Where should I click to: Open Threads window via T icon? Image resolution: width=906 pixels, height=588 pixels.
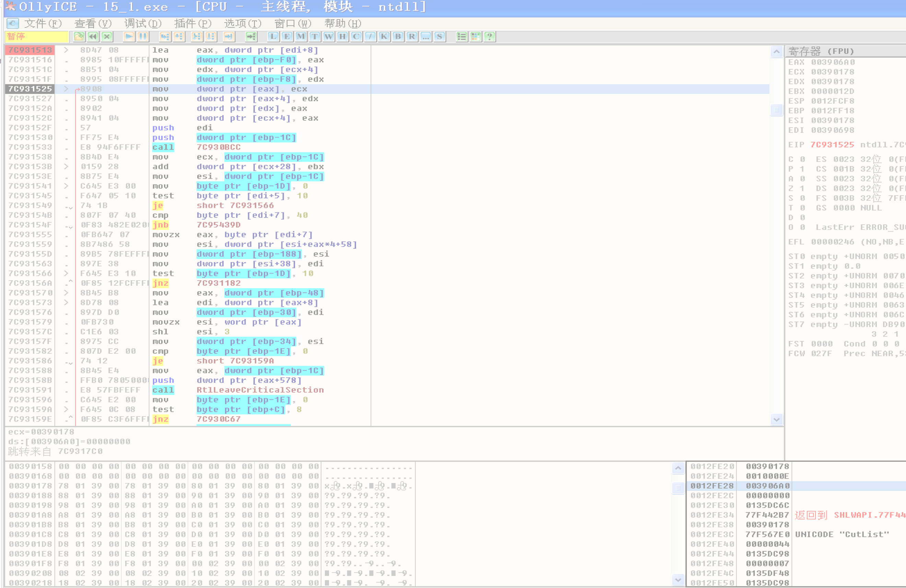point(315,37)
